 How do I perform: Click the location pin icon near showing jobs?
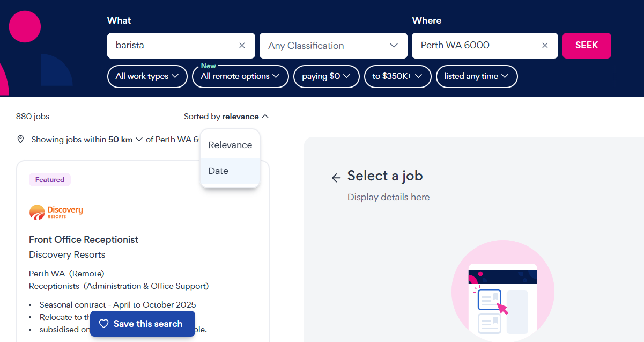(x=20, y=139)
